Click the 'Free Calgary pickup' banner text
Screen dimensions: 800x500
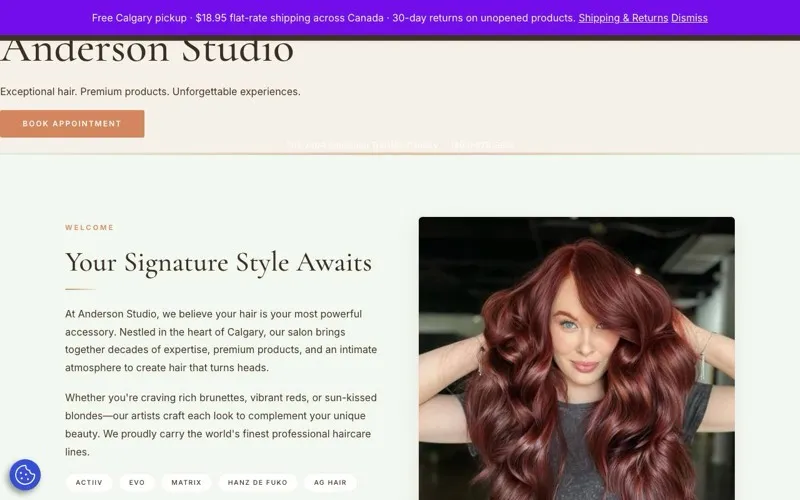coord(139,18)
